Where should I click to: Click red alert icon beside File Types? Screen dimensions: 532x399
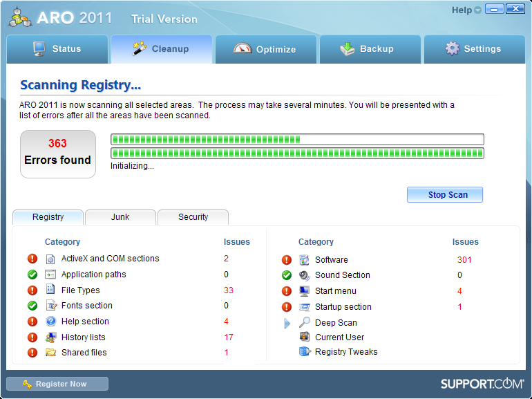[x=32, y=290]
